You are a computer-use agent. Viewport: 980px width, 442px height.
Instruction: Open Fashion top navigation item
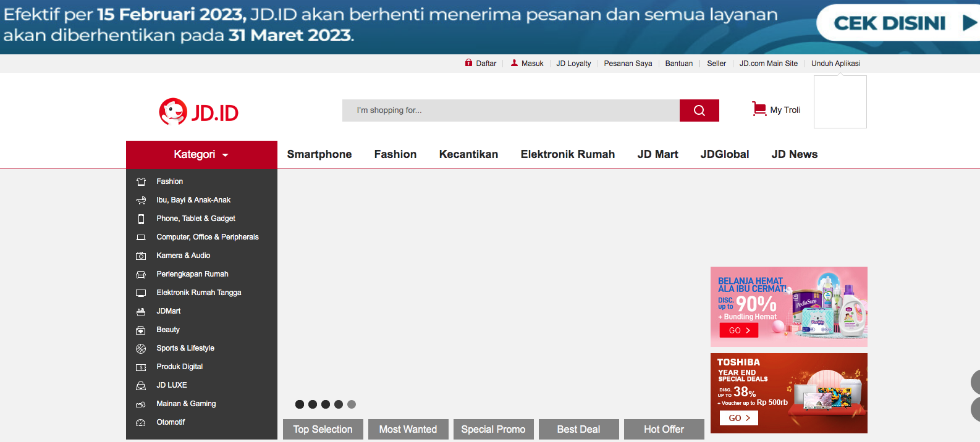[395, 154]
